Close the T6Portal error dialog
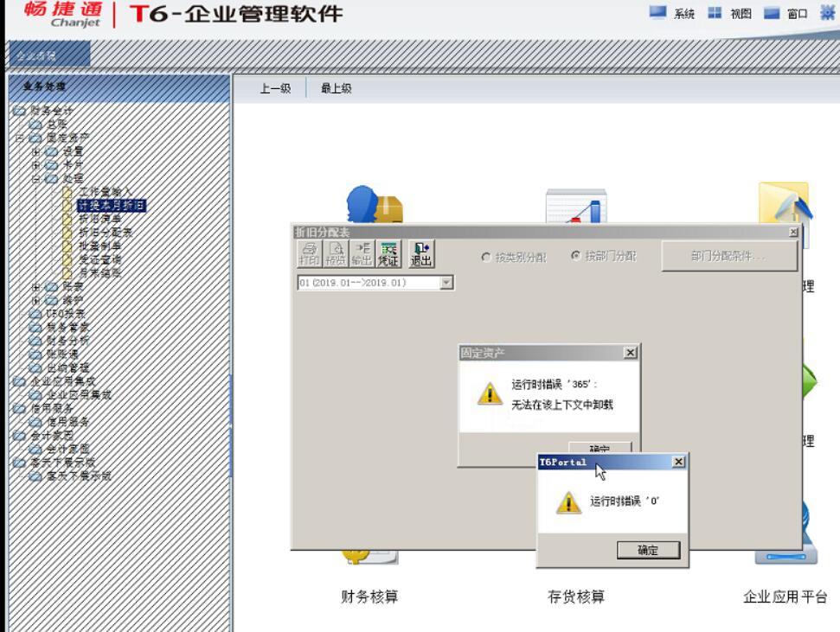This screenshot has height=632, width=840. point(678,462)
